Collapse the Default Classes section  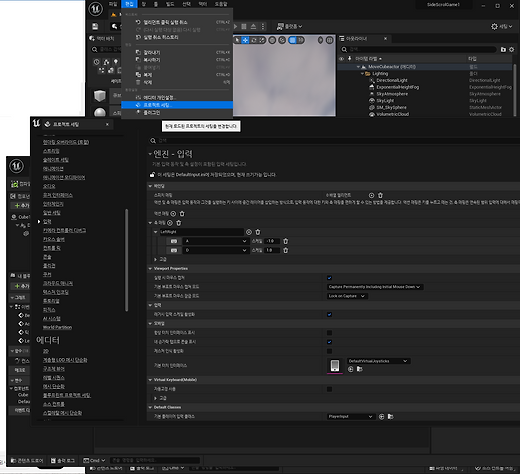click(150, 407)
